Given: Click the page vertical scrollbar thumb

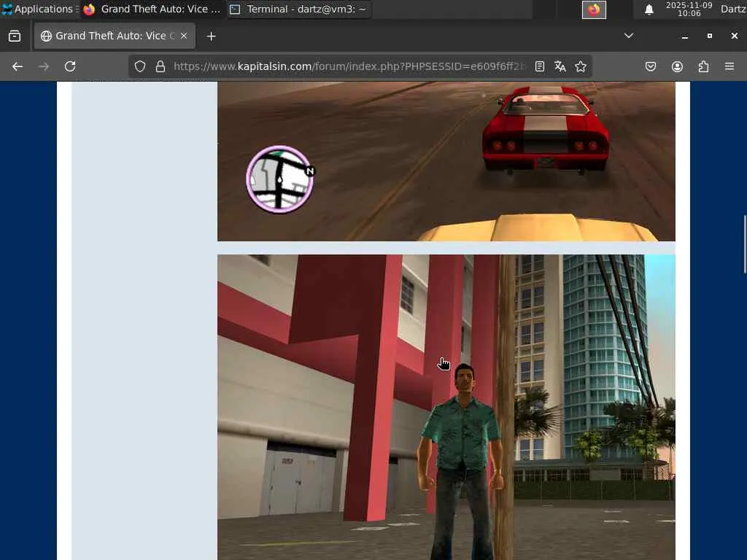Looking at the screenshot, I should pos(744,244).
